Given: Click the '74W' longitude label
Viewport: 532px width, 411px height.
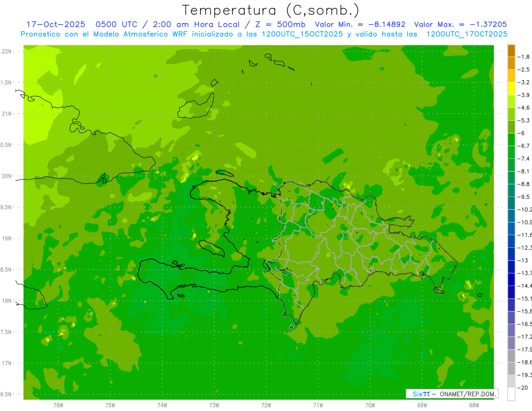Looking at the screenshot, I should click(162, 405).
